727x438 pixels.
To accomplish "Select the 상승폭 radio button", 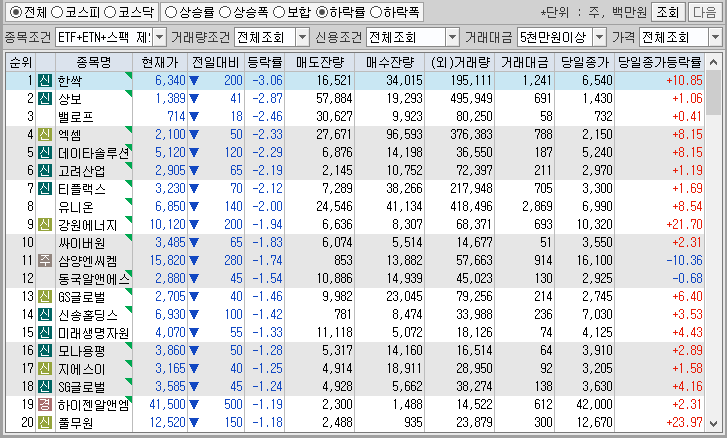I will (225, 13).
